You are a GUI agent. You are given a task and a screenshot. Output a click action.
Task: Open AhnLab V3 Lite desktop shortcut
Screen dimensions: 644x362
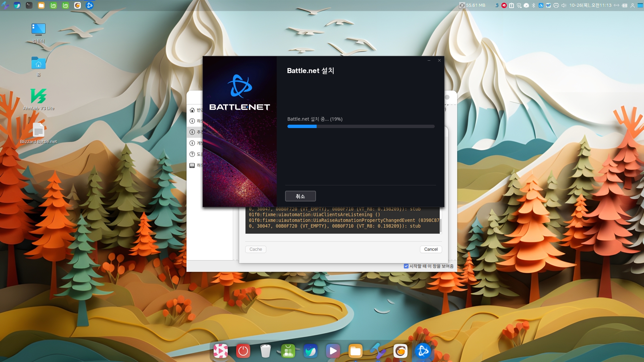(39, 97)
